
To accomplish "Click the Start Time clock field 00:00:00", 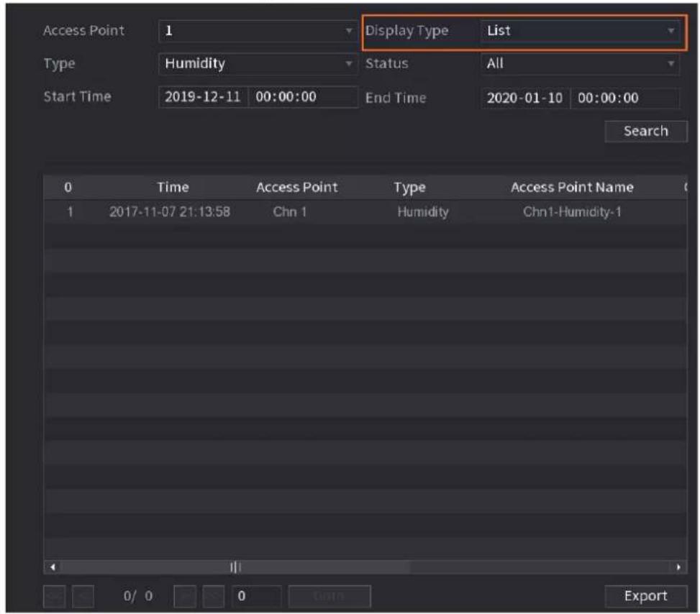I will point(303,97).
